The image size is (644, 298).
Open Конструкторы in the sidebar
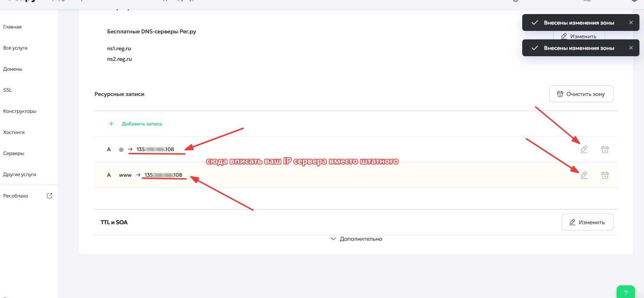tap(20, 111)
